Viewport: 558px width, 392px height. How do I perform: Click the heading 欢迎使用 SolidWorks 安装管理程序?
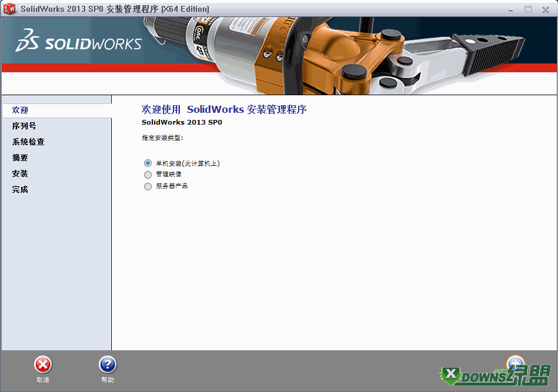224,109
